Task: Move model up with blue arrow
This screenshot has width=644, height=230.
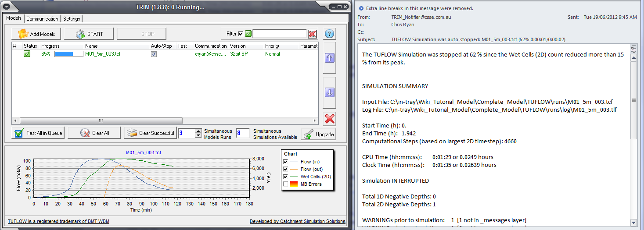Action: point(330,57)
